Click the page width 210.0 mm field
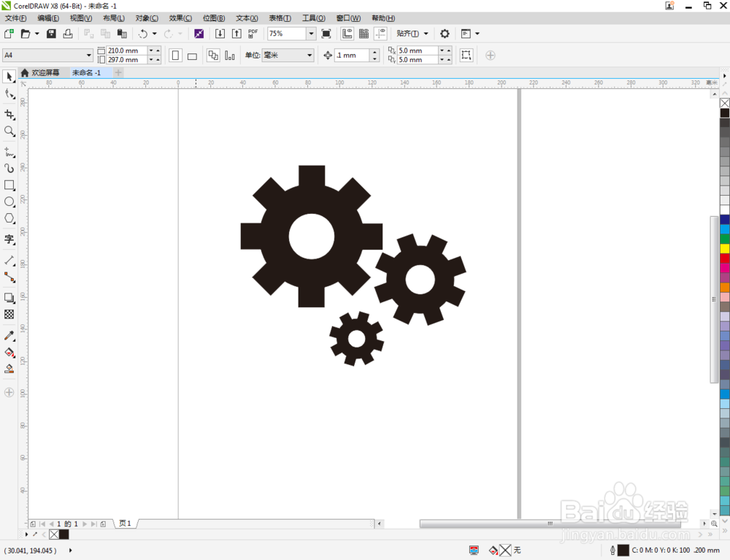 click(126, 50)
